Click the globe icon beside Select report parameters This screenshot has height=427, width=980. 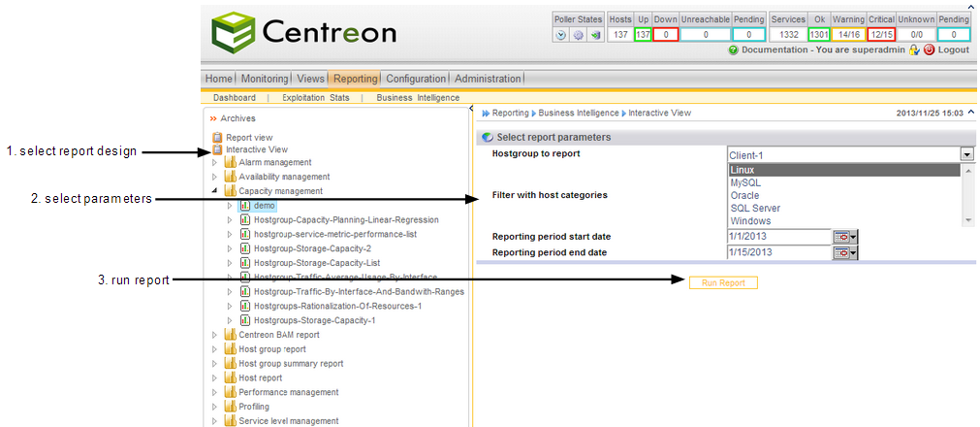(x=488, y=137)
